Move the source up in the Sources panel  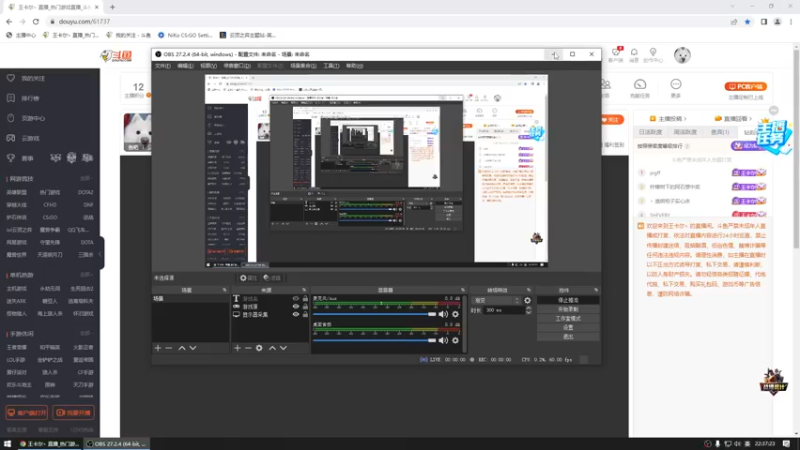coord(272,348)
